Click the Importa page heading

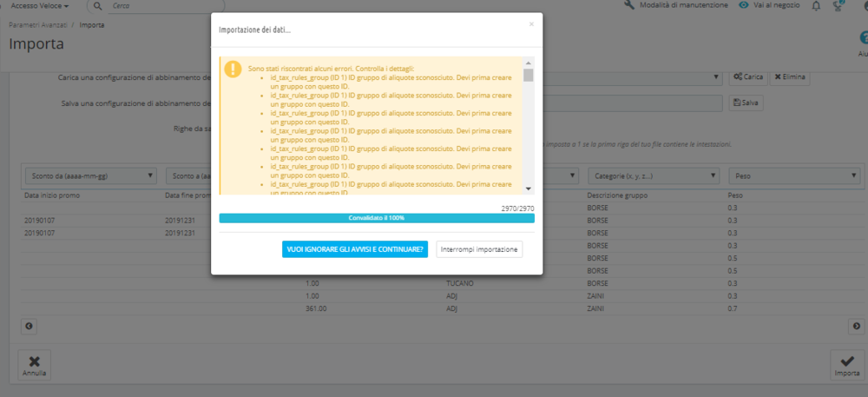click(x=36, y=44)
